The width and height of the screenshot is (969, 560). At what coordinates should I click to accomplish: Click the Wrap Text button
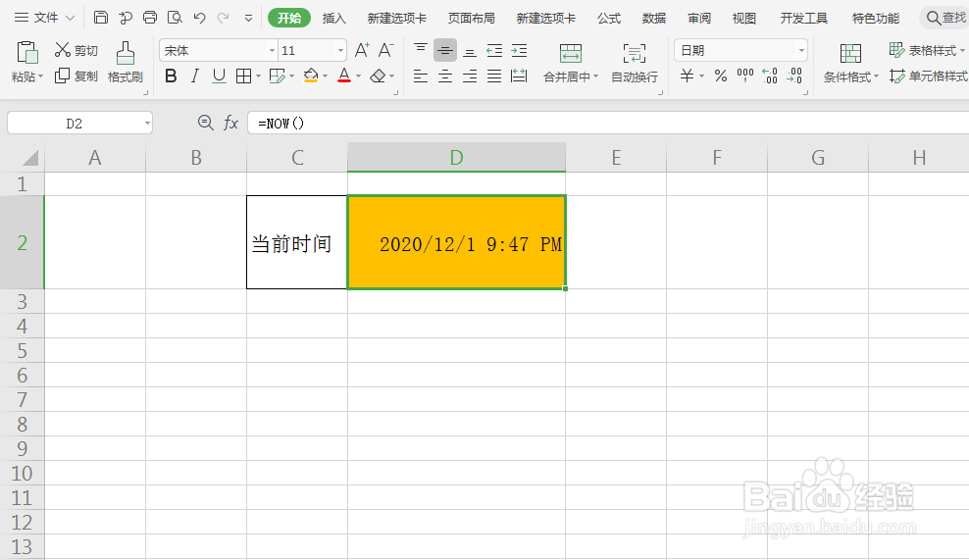click(634, 63)
